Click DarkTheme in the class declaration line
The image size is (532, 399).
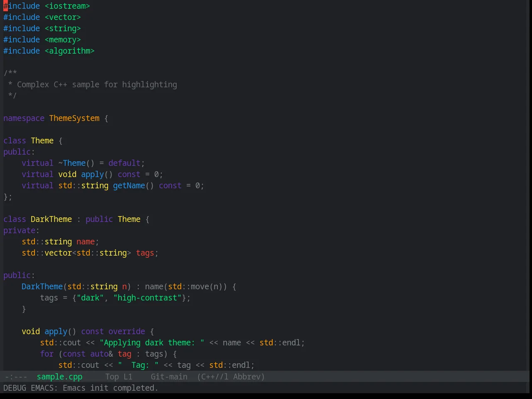(51, 219)
